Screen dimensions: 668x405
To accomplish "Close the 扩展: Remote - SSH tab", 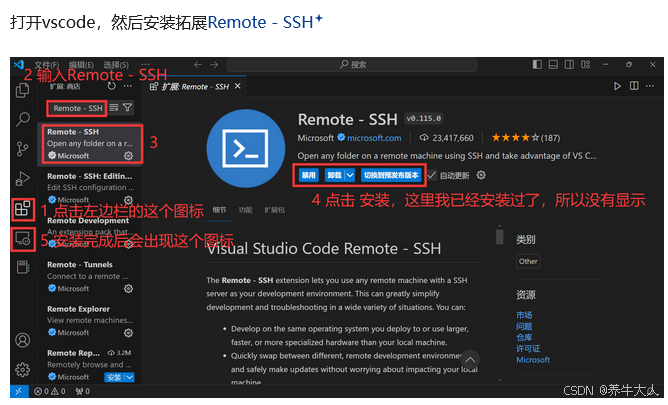I will tap(238, 86).
